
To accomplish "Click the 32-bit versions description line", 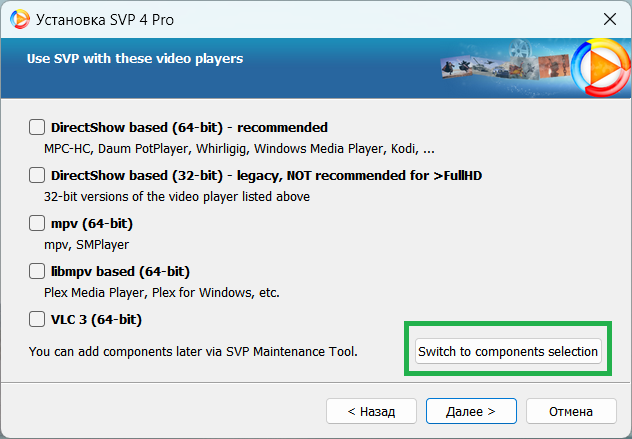I will click(x=177, y=197).
